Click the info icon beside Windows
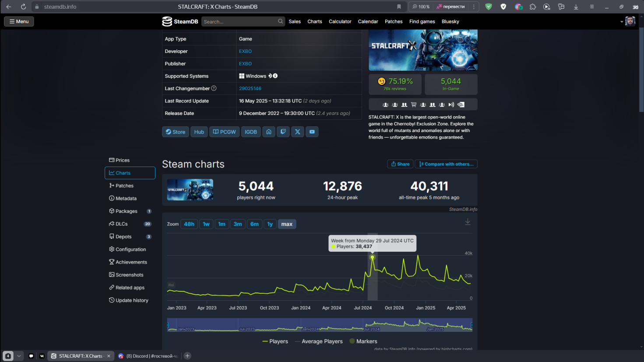 (x=275, y=76)
